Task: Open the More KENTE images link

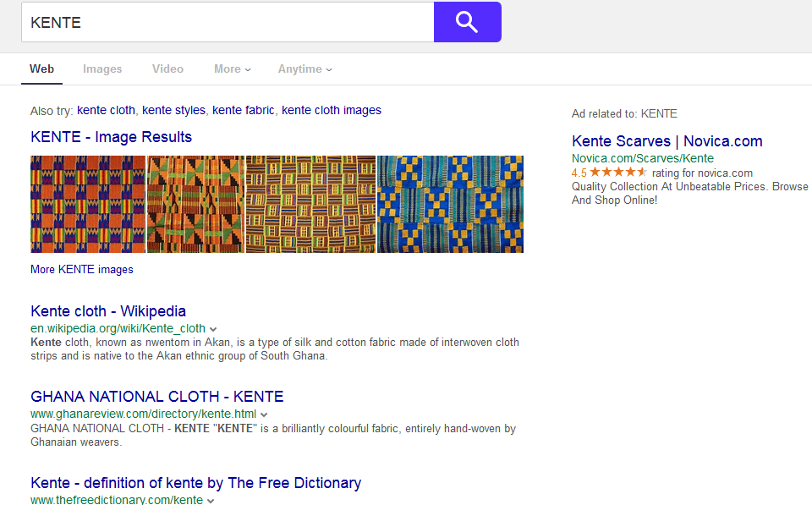Action: (81, 270)
